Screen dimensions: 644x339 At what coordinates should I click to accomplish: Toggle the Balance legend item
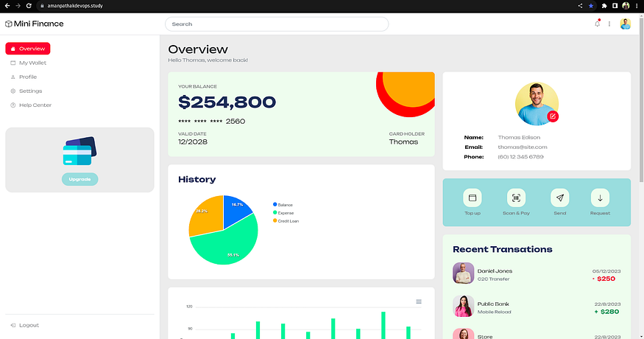283,204
